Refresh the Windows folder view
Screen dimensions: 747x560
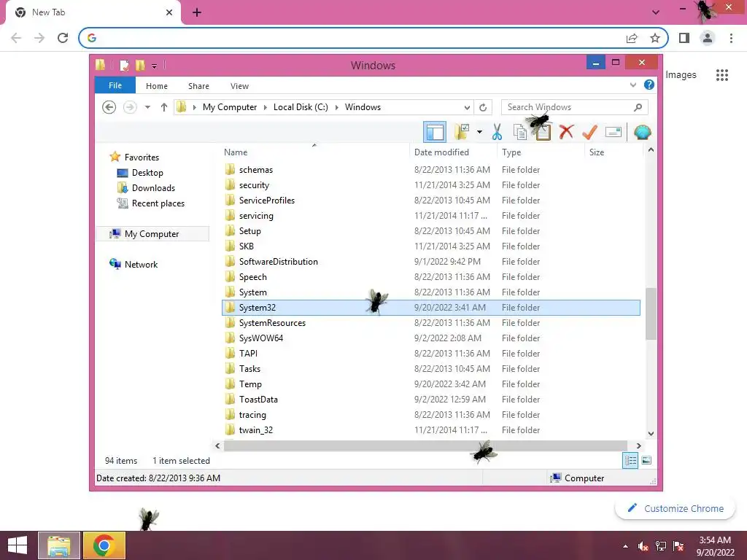pos(483,107)
